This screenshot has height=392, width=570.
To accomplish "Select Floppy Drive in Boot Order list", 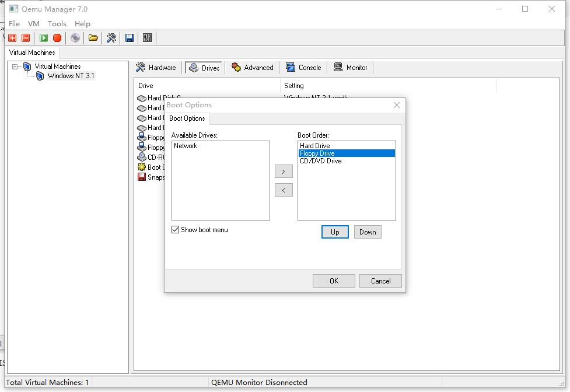I will (x=347, y=153).
